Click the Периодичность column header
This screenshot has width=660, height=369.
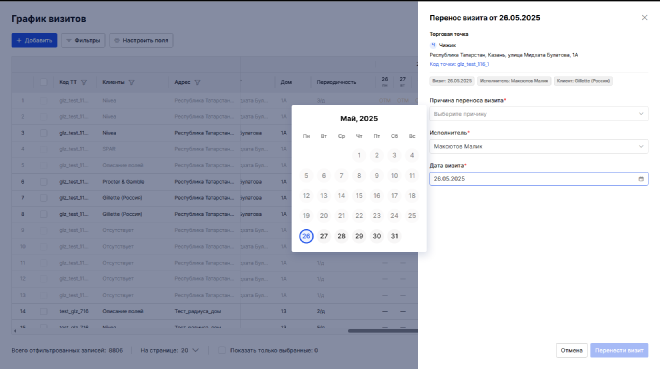pyautogui.click(x=336, y=82)
